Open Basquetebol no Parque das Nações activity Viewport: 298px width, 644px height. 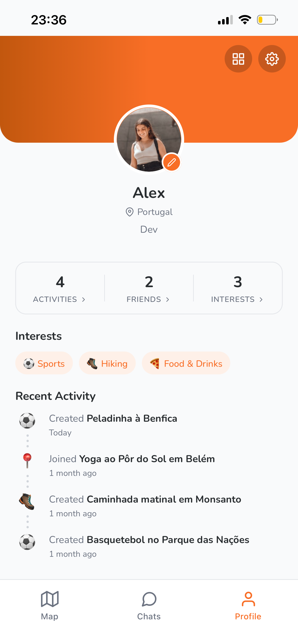(x=168, y=540)
